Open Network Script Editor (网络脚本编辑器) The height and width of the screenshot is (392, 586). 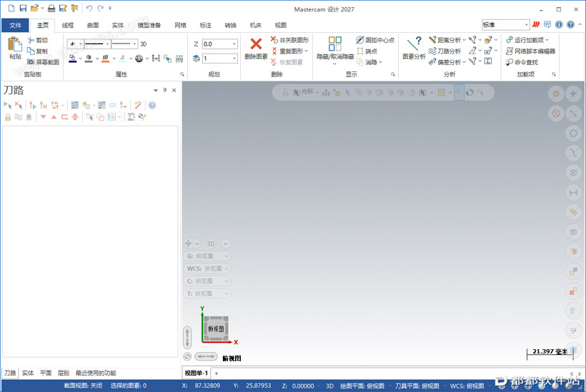pyautogui.click(x=530, y=51)
